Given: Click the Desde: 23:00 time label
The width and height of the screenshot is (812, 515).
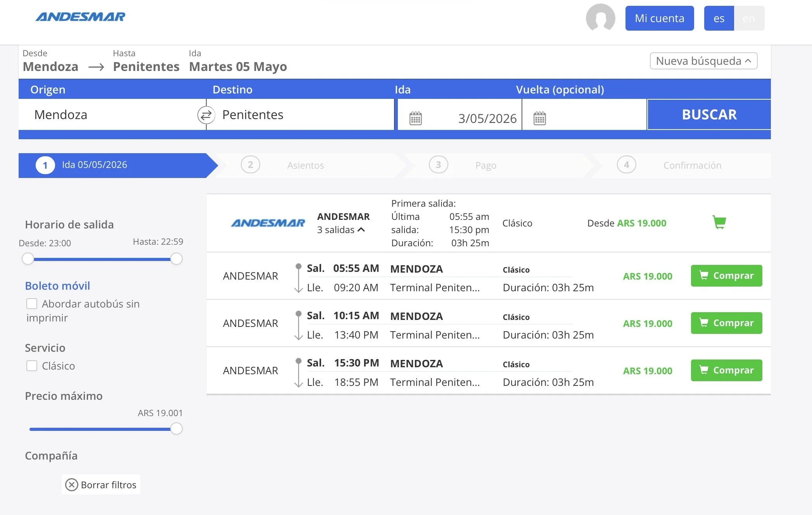Looking at the screenshot, I should [x=45, y=243].
